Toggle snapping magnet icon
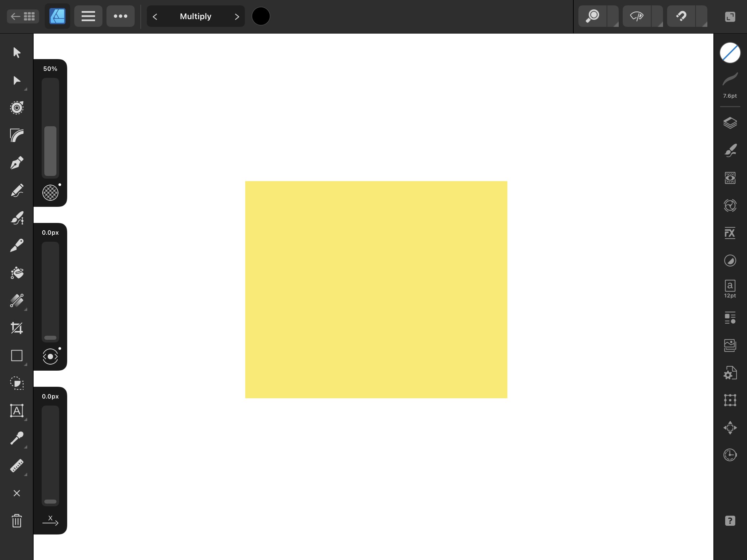 pos(681,16)
